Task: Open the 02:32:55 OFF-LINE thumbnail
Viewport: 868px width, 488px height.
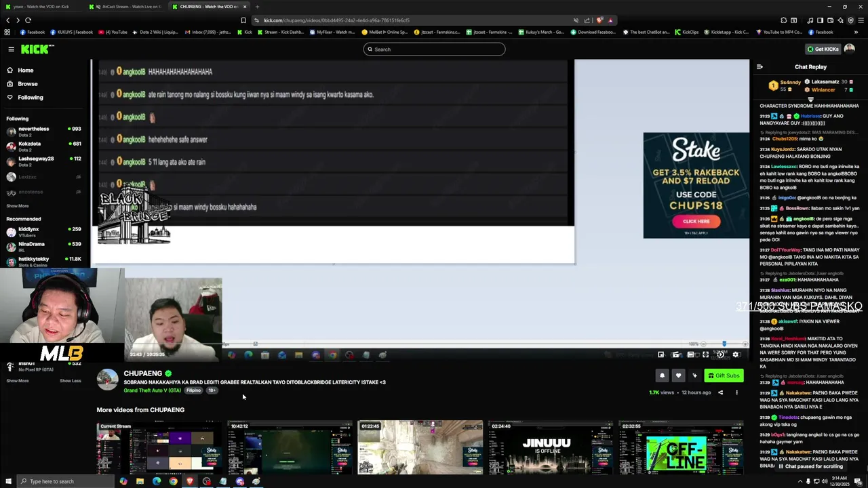Action: coord(680,447)
